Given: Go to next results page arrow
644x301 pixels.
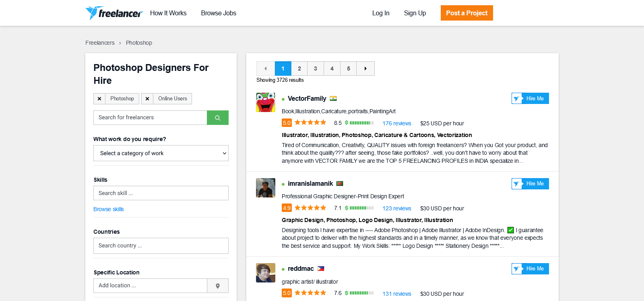Looking at the screenshot, I should 365,69.
